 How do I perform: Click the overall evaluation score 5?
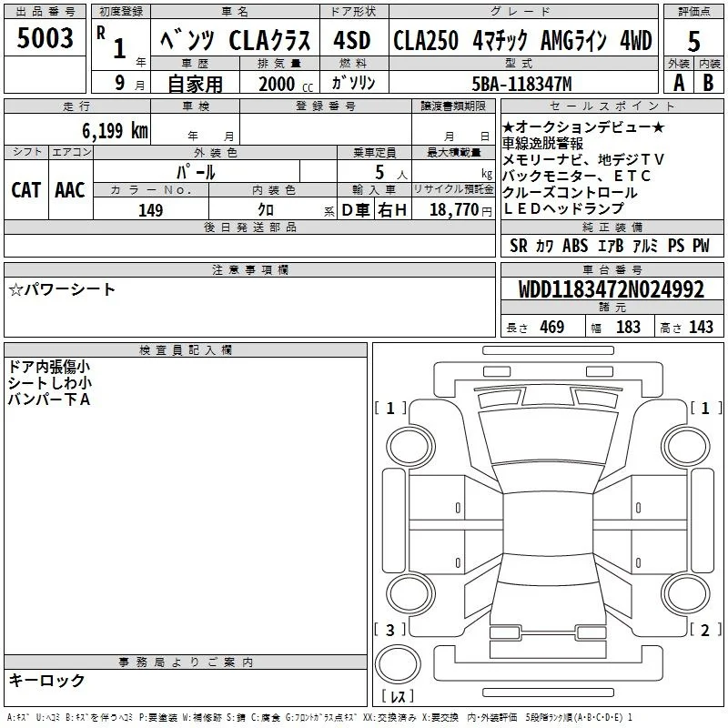point(693,41)
